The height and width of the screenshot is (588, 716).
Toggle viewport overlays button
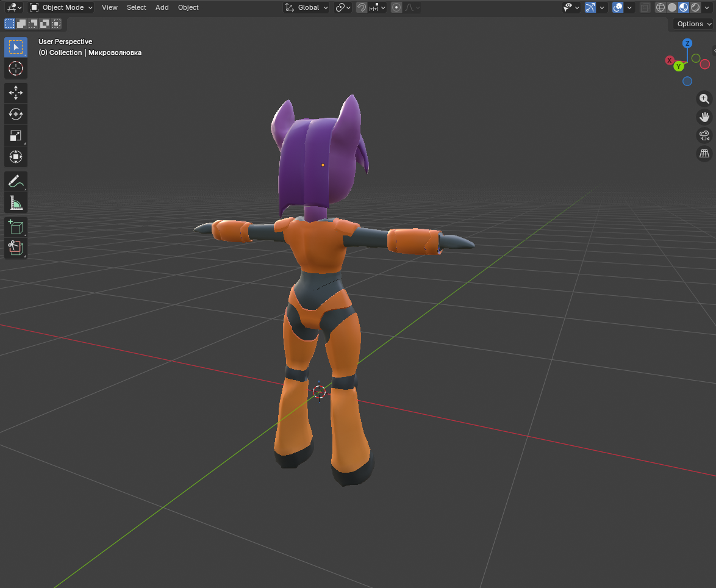click(x=618, y=7)
